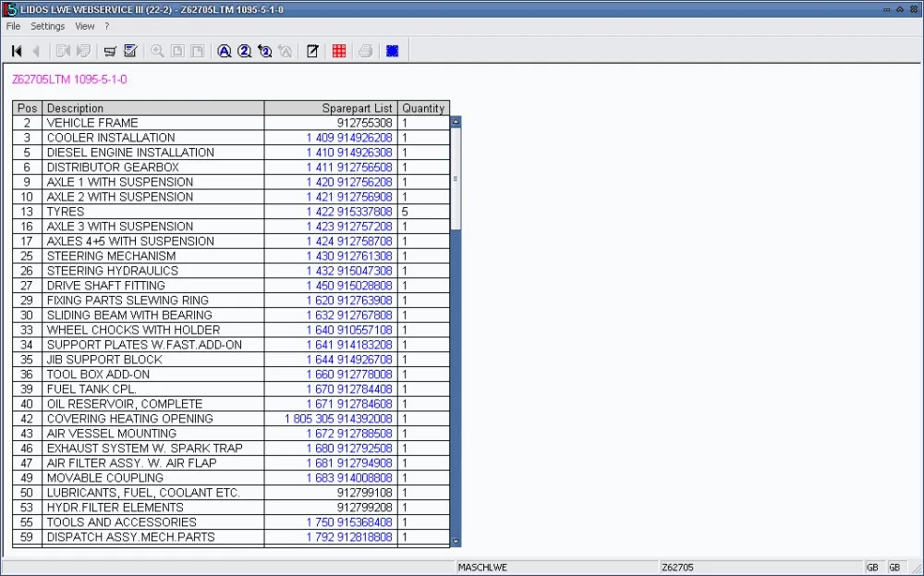924x576 pixels.
Task: Click the Description column header
Action: tap(153, 108)
